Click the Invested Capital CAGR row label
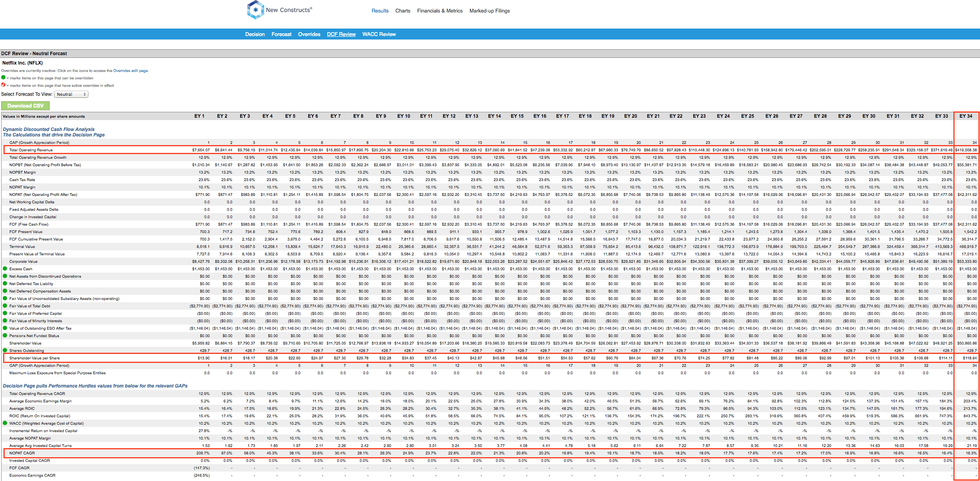The image size is (980, 481). pyautogui.click(x=29, y=460)
